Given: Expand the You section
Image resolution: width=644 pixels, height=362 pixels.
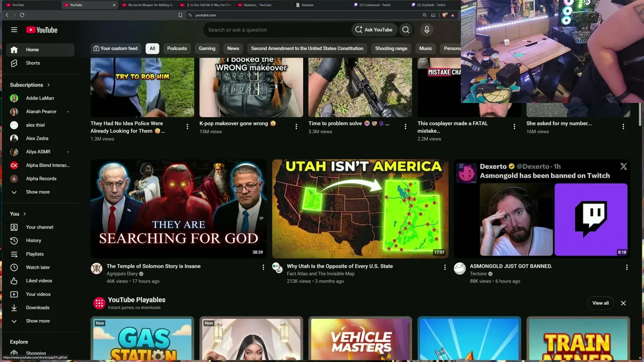Looking at the screenshot, I should [x=18, y=214].
